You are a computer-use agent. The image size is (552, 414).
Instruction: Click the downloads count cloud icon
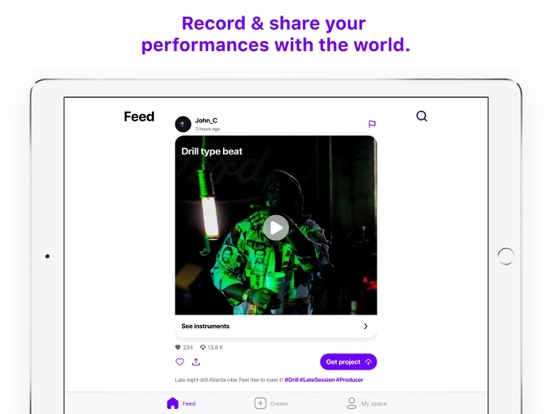pyautogui.click(x=203, y=347)
